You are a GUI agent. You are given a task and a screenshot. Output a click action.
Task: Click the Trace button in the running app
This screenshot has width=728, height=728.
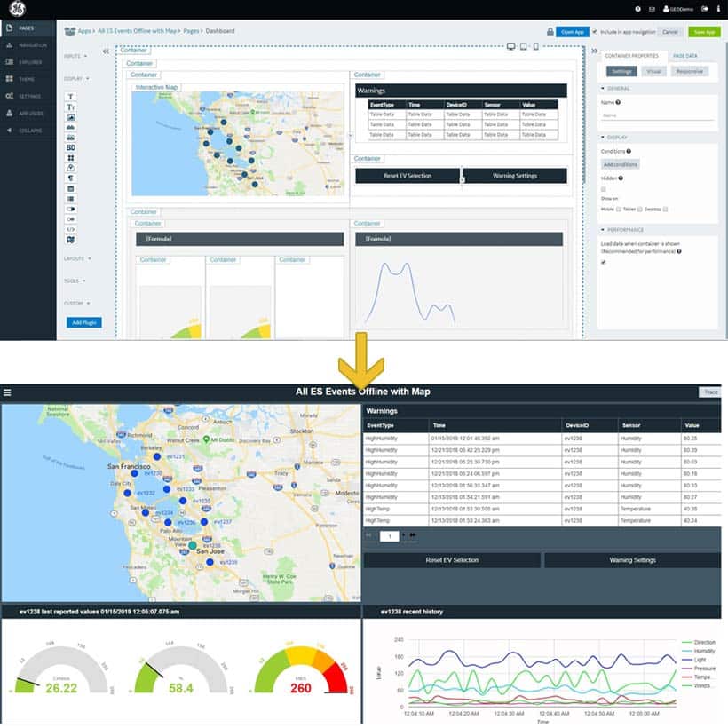pos(710,392)
